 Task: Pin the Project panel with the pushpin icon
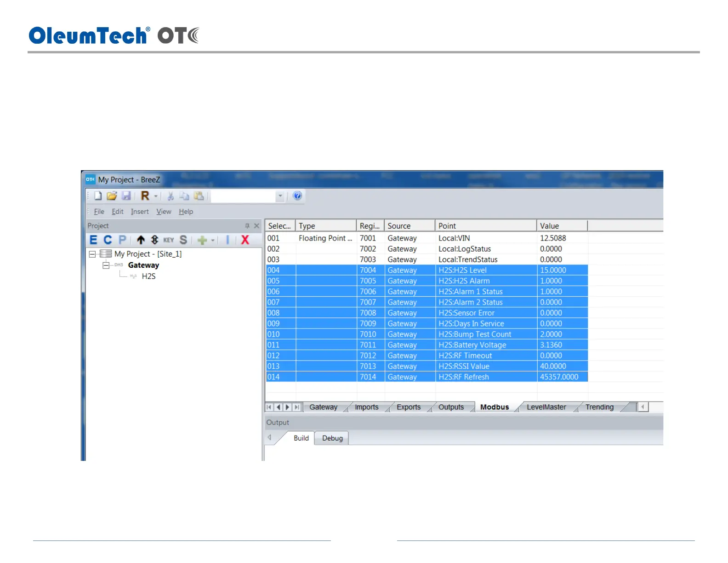[x=247, y=226]
